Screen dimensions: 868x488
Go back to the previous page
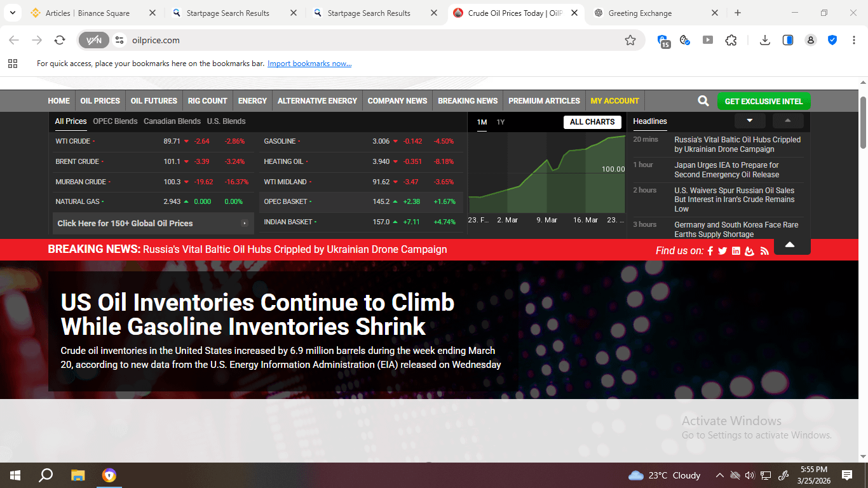(14, 40)
